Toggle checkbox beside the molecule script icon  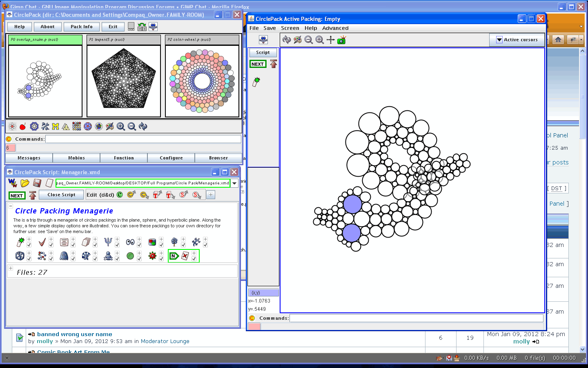pyautogui.click(x=51, y=259)
